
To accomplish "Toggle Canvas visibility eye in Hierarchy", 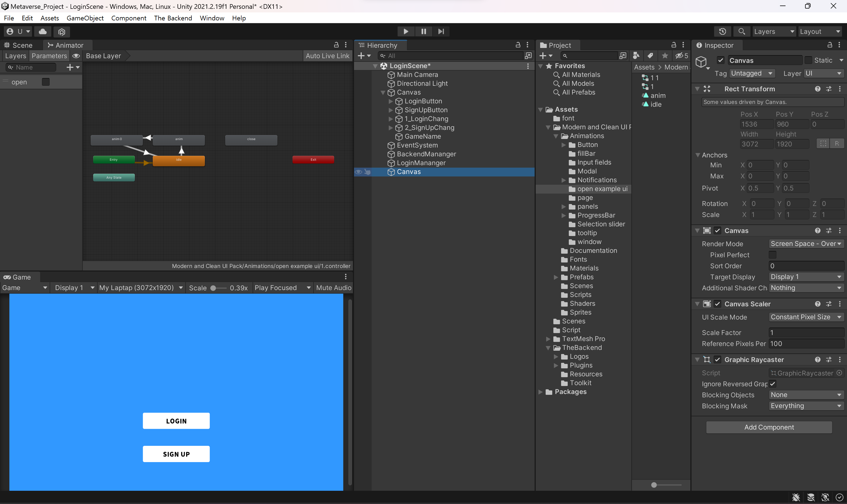I will pos(358,172).
